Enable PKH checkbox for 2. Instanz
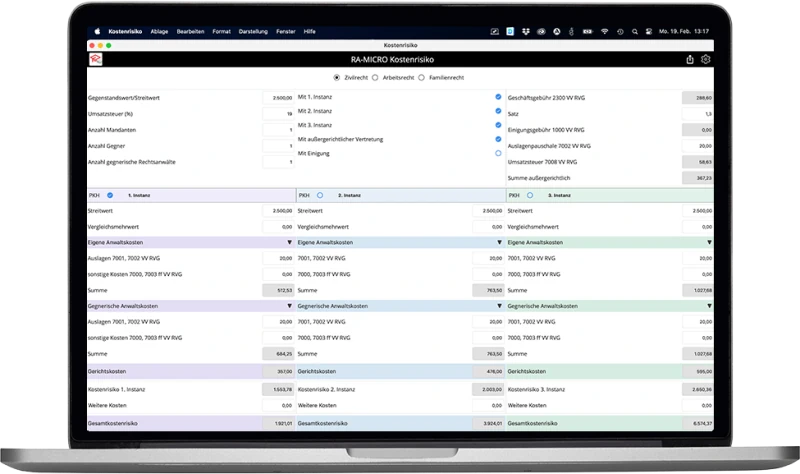Image resolution: width=800 pixels, height=474 pixels. click(x=320, y=195)
